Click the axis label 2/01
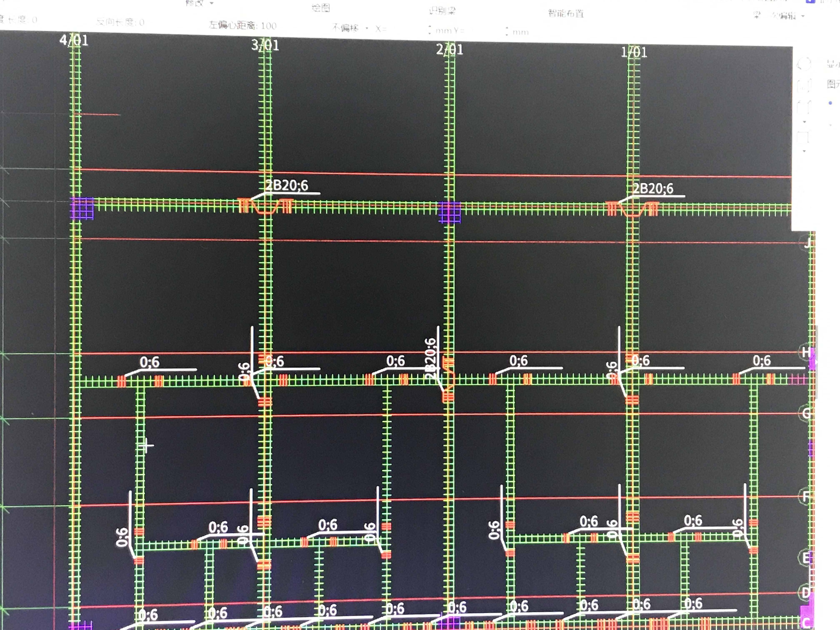 pyautogui.click(x=450, y=50)
